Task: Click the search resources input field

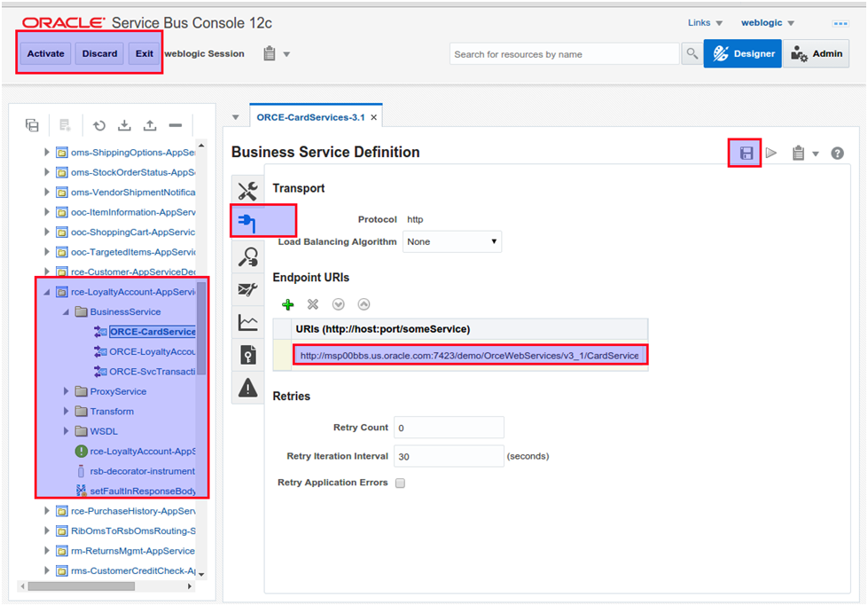Action: [564, 54]
